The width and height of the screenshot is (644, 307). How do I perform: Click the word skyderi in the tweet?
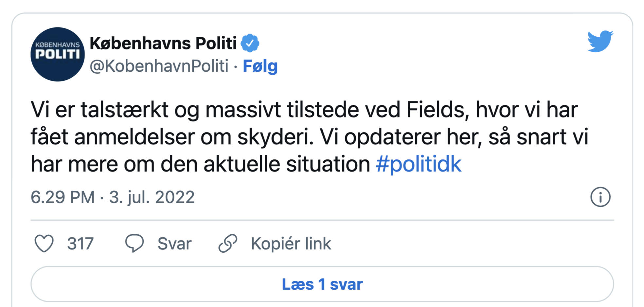click(275, 137)
